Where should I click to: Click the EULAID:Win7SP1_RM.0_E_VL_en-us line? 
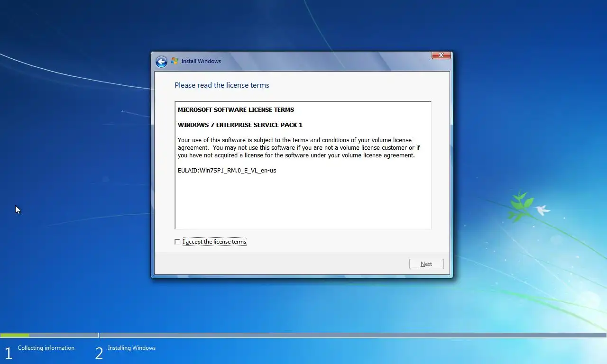click(x=227, y=170)
